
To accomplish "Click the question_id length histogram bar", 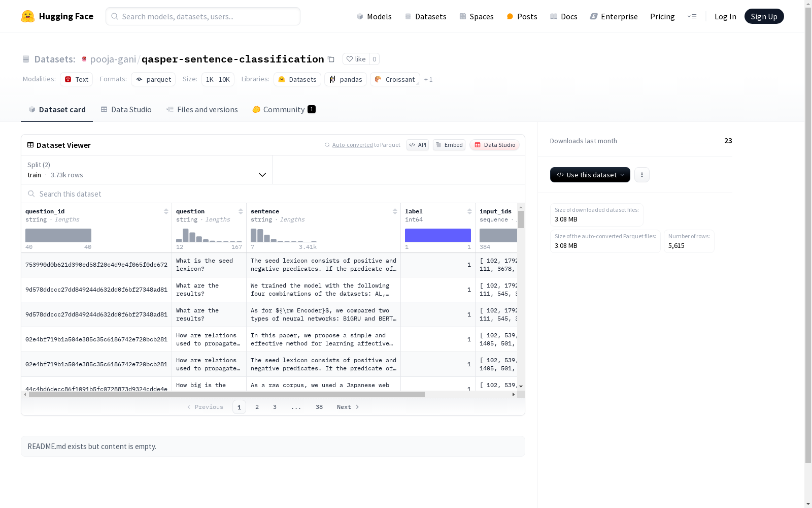I will tap(58, 235).
